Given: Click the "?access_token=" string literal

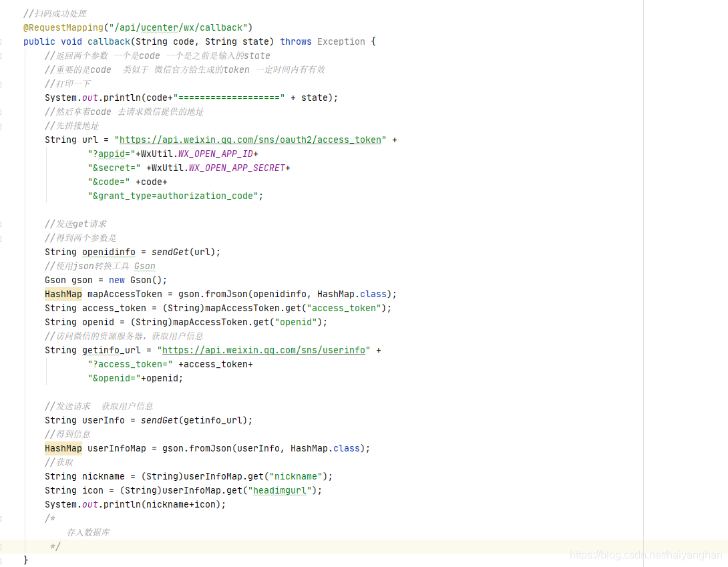Looking at the screenshot, I should (130, 364).
